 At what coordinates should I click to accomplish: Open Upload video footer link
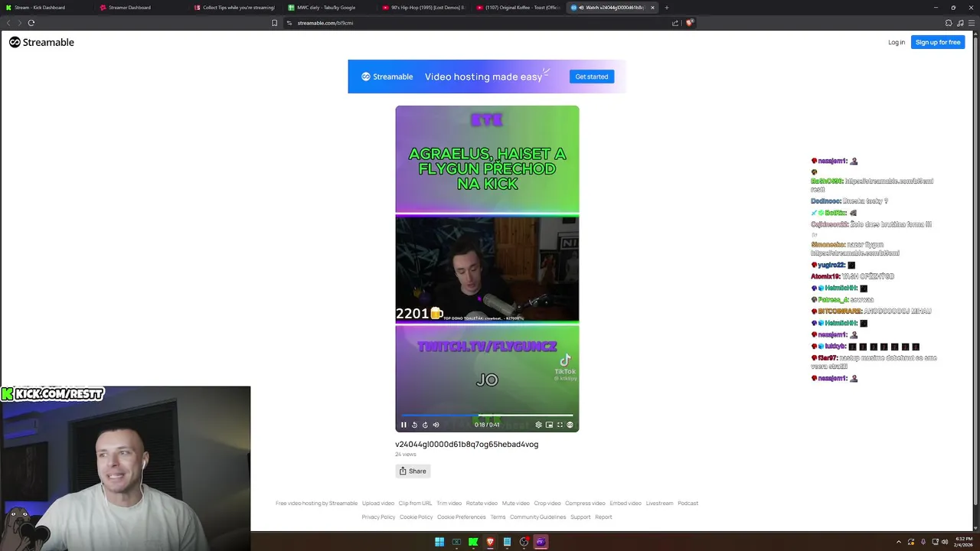pos(378,504)
